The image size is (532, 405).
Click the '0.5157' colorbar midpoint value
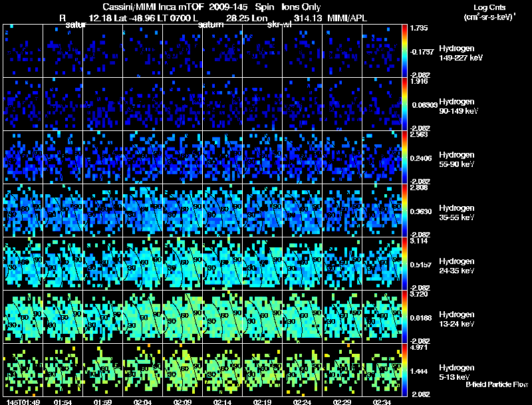pyautogui.click(x=421, y=265)
